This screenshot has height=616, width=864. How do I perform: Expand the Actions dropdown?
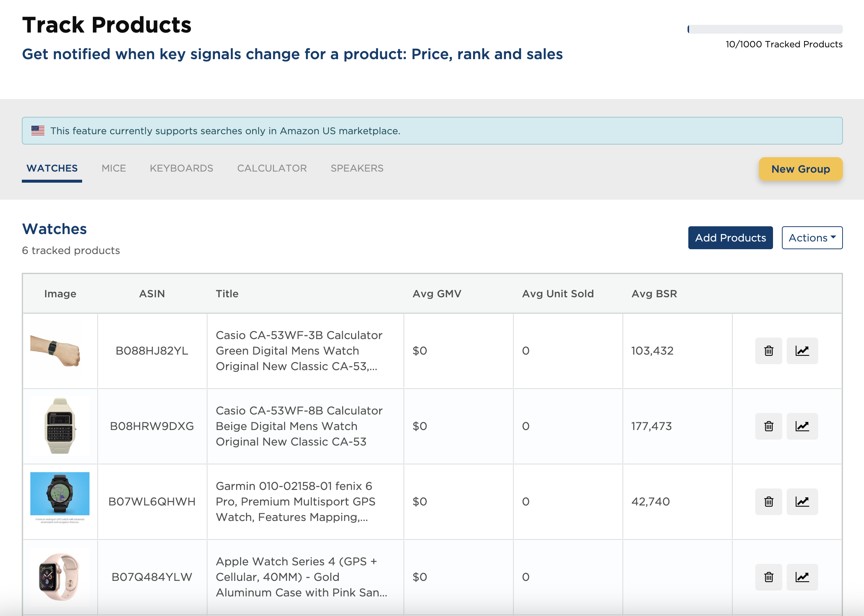pos(812,238)
